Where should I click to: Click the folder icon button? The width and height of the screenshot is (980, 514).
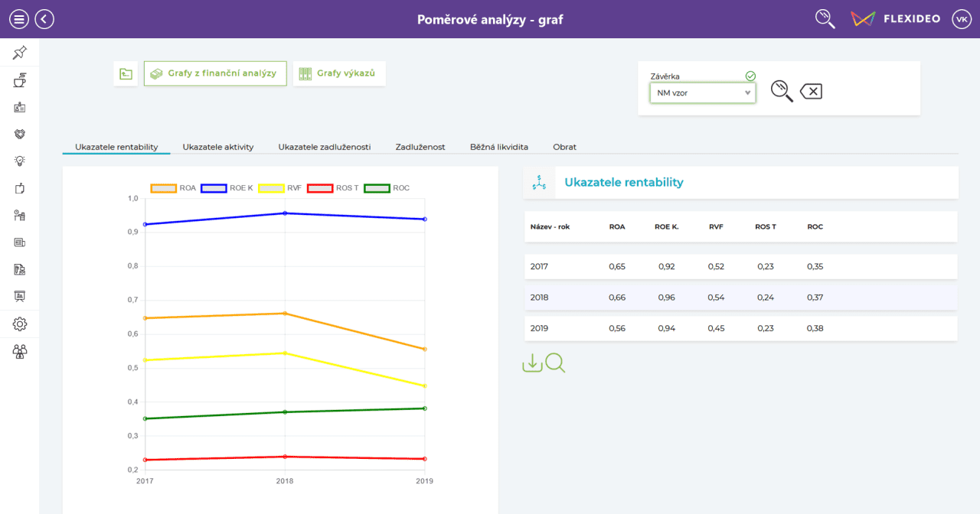(x=126, y=73)
